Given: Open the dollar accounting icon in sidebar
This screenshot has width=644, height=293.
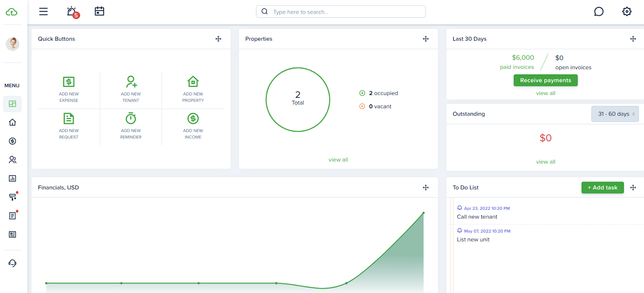Looking at the screenshot, I should (12, 141).
